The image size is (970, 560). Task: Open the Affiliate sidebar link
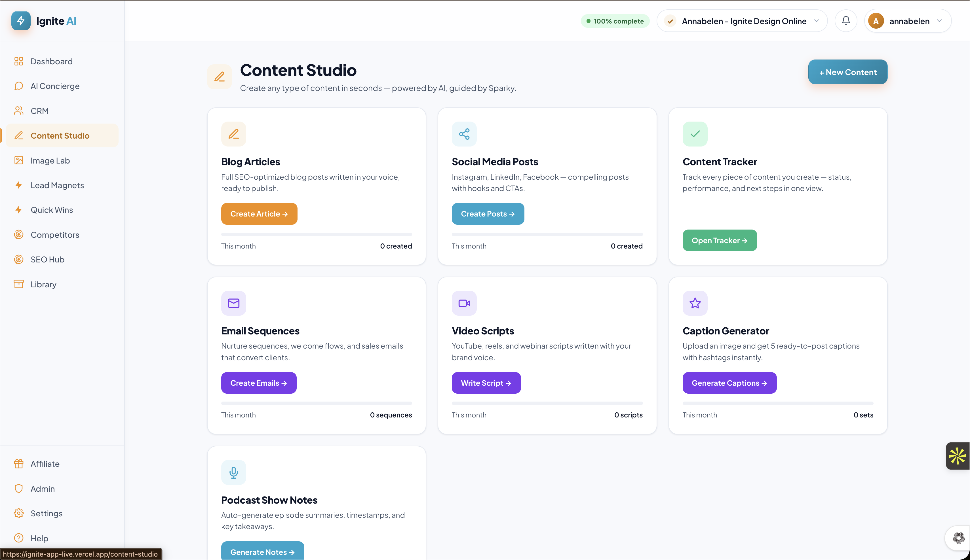click(62, 464)
